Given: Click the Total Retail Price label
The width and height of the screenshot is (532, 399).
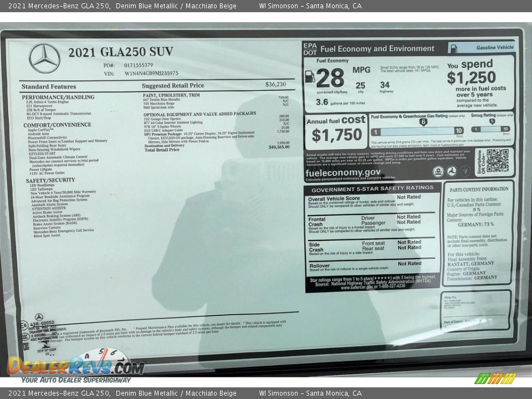Looking at the screenshot, I should (162, 150).
